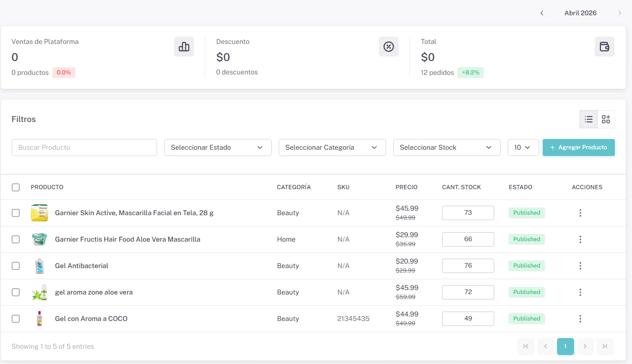
Task: Focus the Buscar Producto search field
Action: [x=84, y=147]
